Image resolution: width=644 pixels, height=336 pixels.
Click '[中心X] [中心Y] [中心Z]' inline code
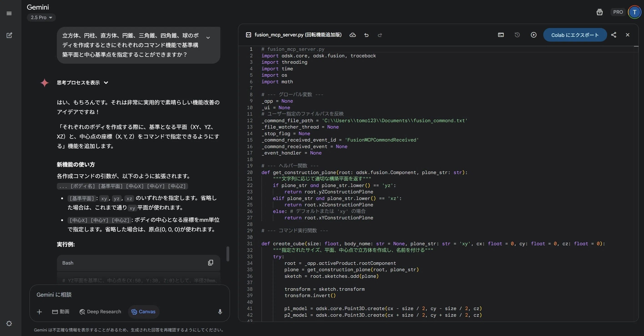[99, 220]
